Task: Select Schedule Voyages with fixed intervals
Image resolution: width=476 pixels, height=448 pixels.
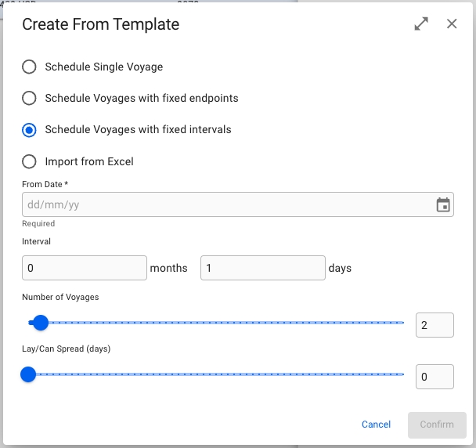Action: [x=30, y=129]
